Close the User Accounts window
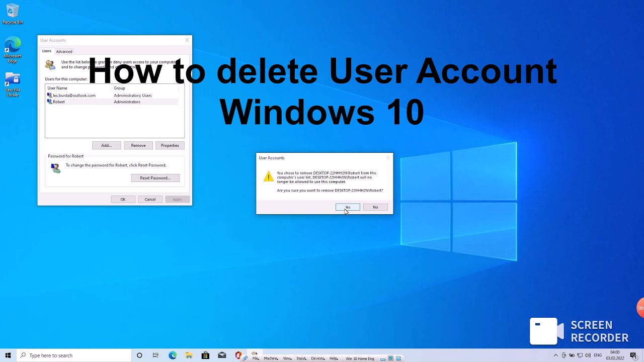 187,40
